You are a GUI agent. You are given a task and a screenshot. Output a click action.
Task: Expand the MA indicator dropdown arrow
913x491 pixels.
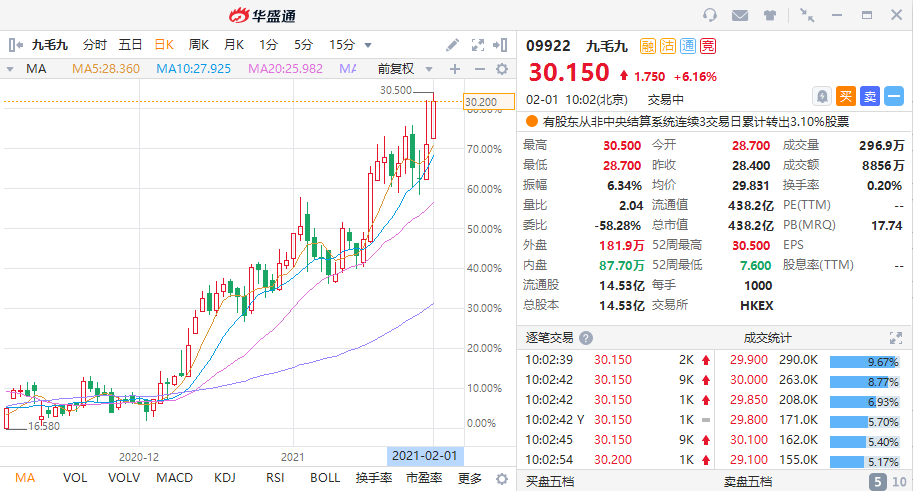tap(10, 69)
